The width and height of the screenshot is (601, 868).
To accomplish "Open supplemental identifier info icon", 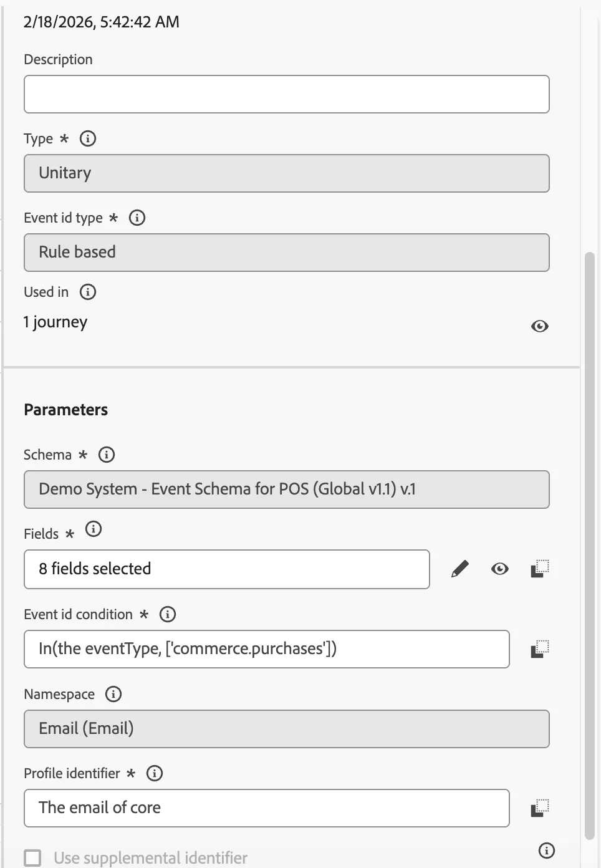I will pyautogui.click(x=547, y=851).
